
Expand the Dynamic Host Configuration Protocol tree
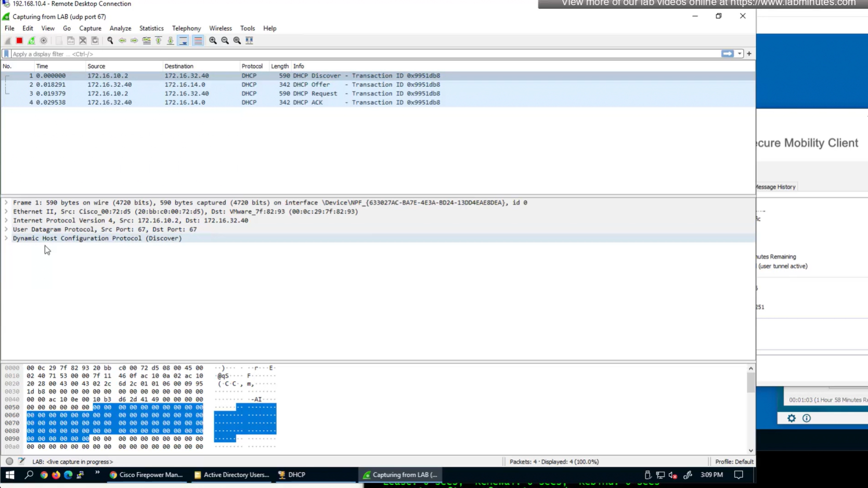click(6, 238)
